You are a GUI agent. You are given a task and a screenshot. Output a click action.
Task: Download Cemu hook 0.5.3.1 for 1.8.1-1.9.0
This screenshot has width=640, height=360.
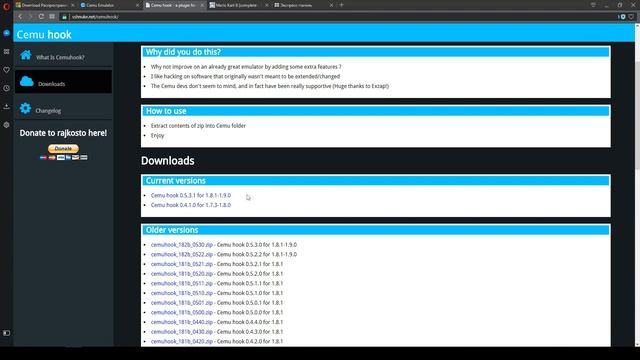191,196
